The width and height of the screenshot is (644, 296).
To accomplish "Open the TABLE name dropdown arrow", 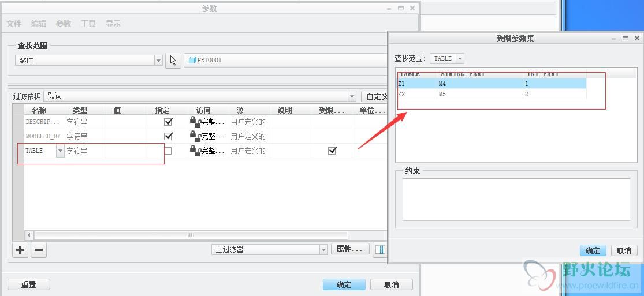I will click(61, 151).
